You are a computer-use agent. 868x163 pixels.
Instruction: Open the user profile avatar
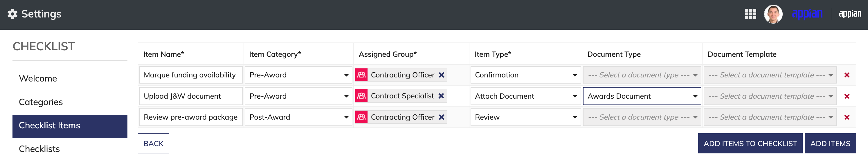(773, 14)
